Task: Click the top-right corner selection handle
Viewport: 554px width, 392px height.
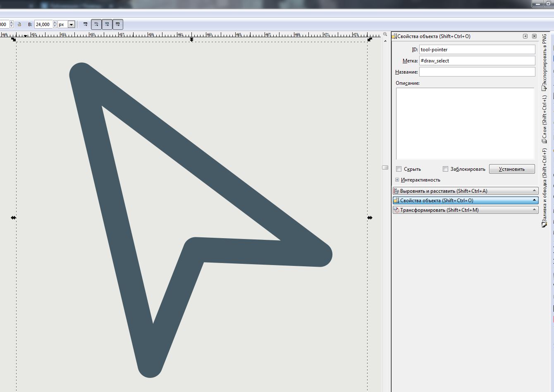Action: 370,39
